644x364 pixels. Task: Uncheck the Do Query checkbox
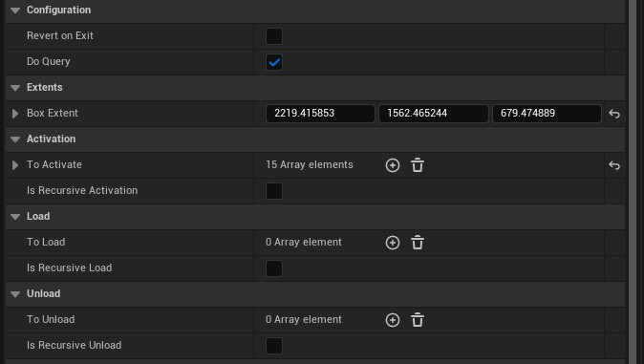click(274, 62)
